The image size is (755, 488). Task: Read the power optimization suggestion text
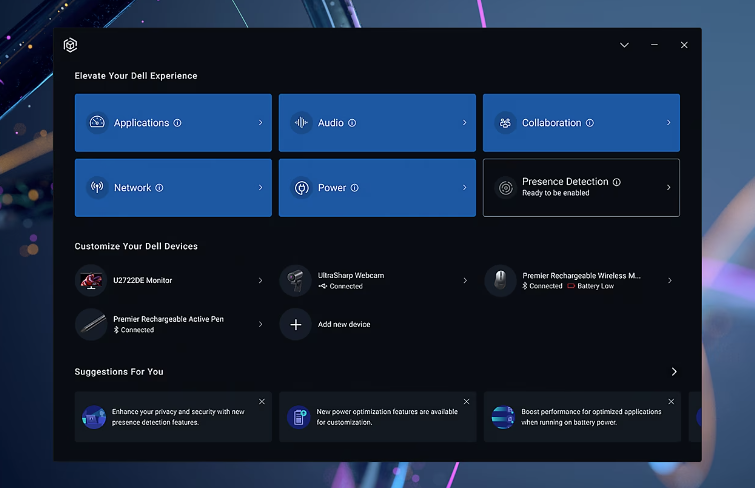387,417
